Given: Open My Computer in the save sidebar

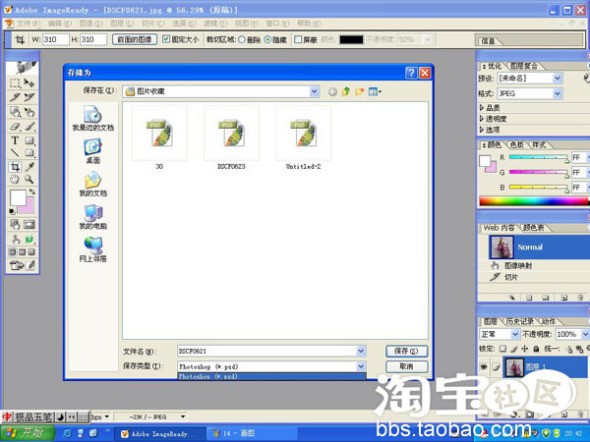Looking at the screenshot, I should click(93, 217).
